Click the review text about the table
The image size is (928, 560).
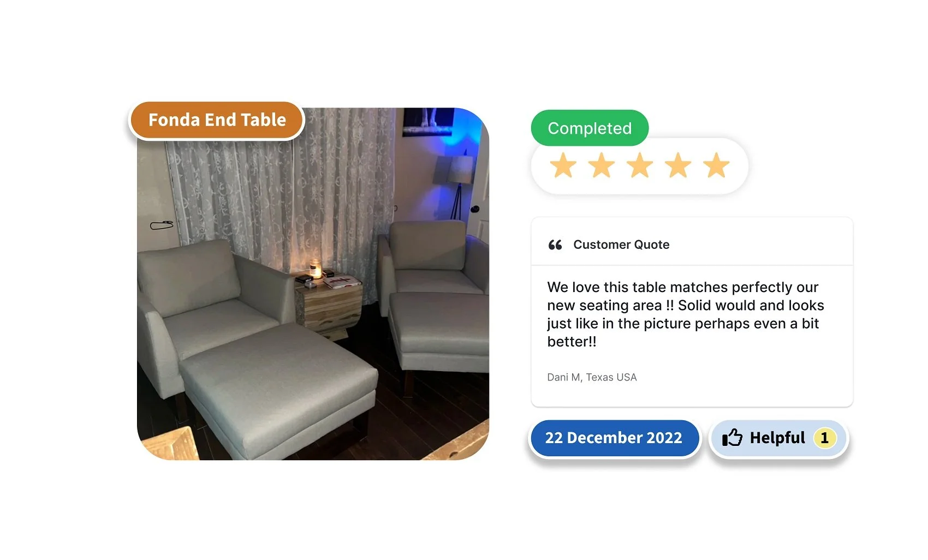point(686,314)
